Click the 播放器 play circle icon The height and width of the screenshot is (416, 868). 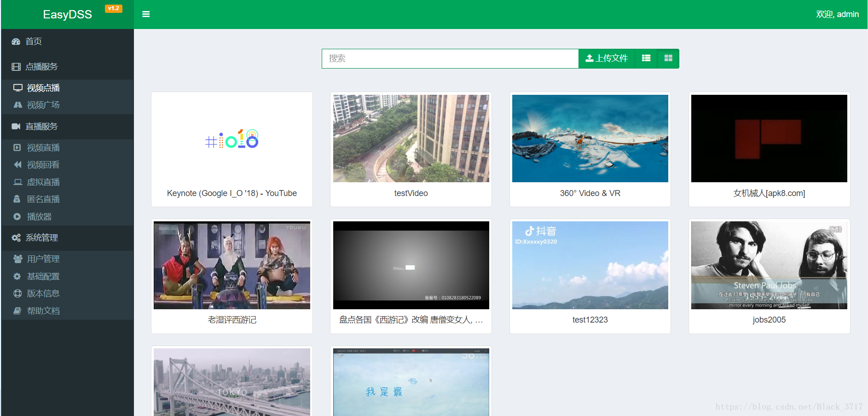tap(17, 216)
